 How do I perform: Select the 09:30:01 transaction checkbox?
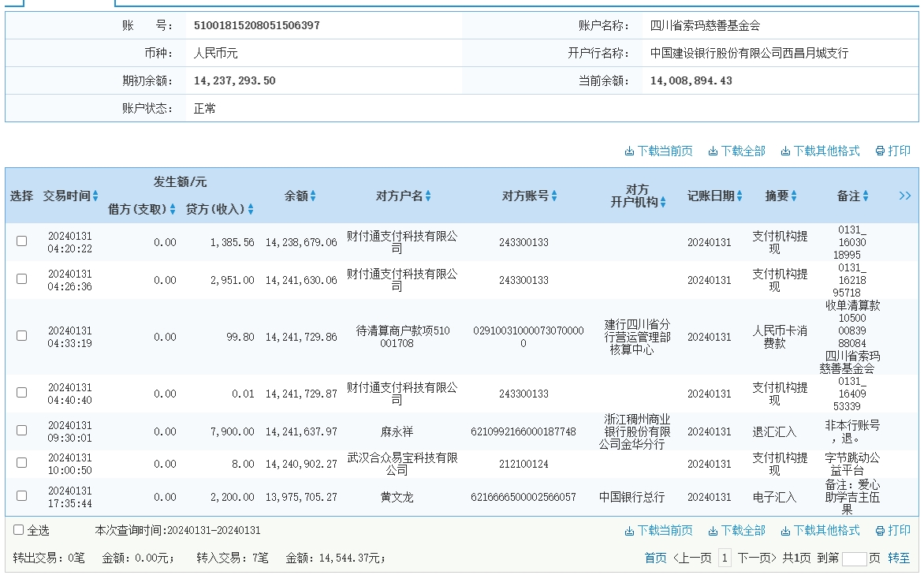coord(22,431)
